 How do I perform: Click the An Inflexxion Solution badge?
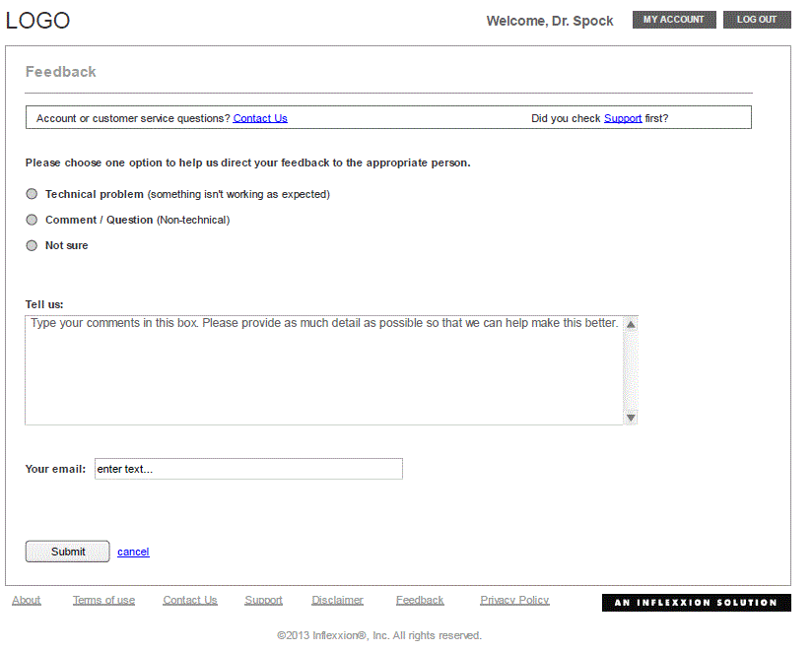click(x=697, y=603)
